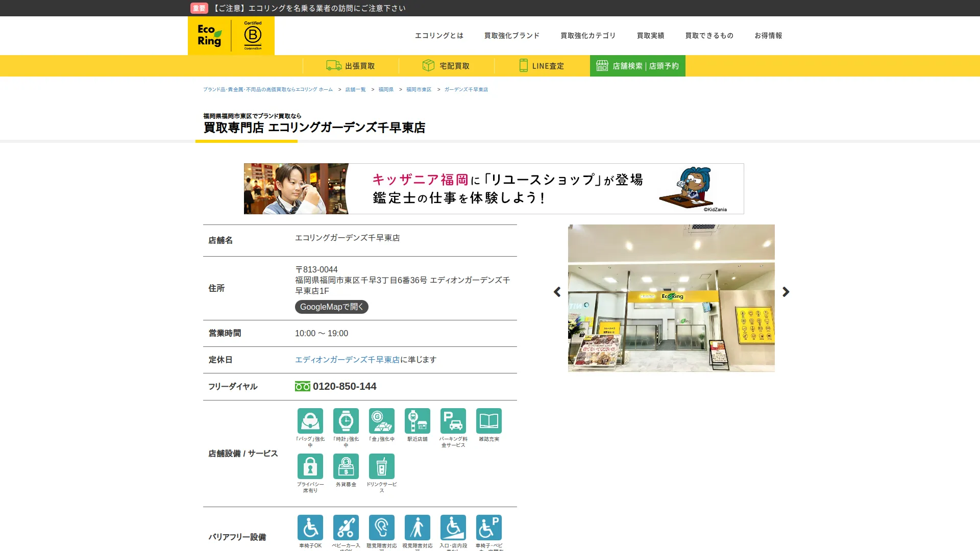Screen dimensions: 980x551
Task: Click the 「時計」強化中 watch icon
Action: [346, 421]
